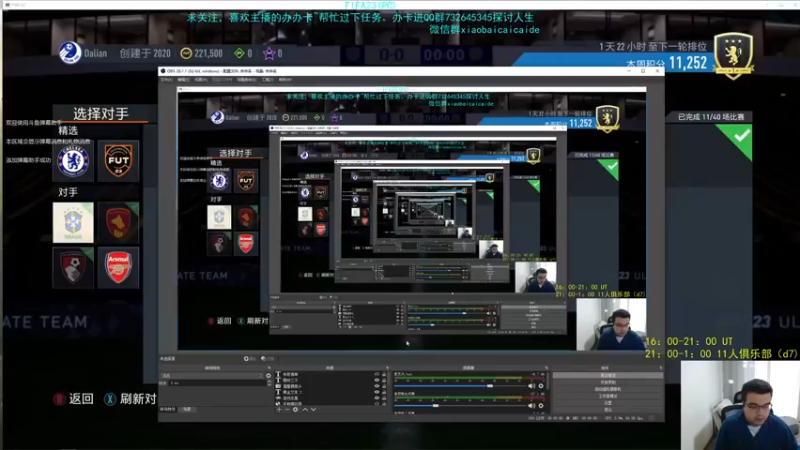Click the second audio track volume slider handle
The image size is (800, 450).
(436, 406)
